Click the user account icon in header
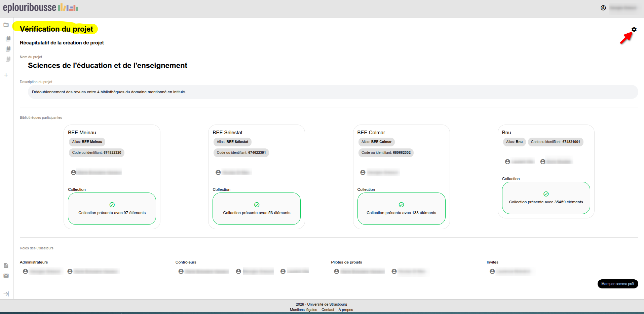 click(603, 8)
